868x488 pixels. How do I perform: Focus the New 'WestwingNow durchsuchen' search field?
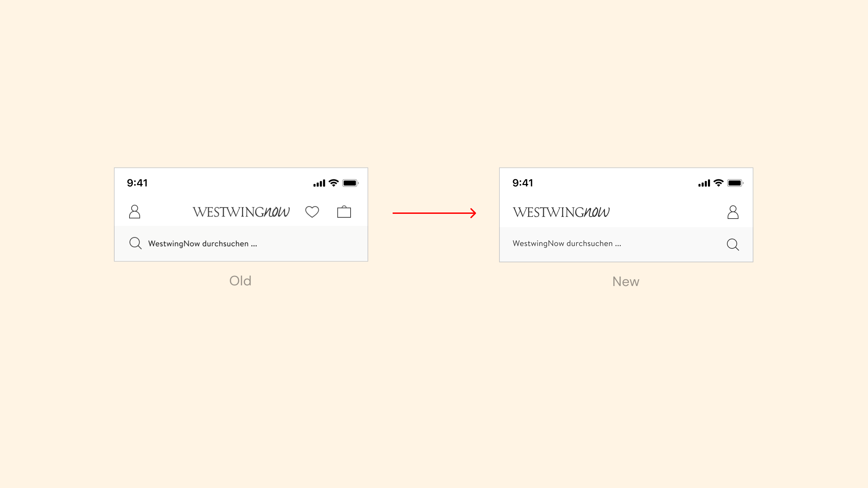(567, 244)
